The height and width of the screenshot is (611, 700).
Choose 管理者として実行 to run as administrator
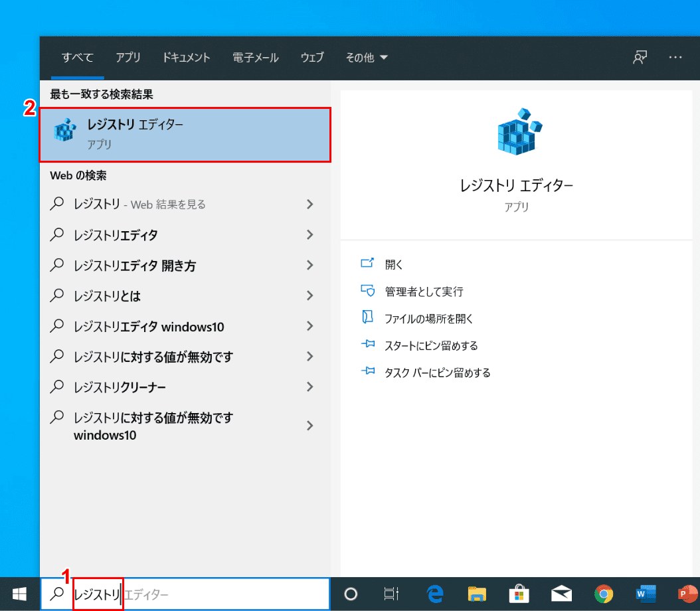(x=424, y=292)
